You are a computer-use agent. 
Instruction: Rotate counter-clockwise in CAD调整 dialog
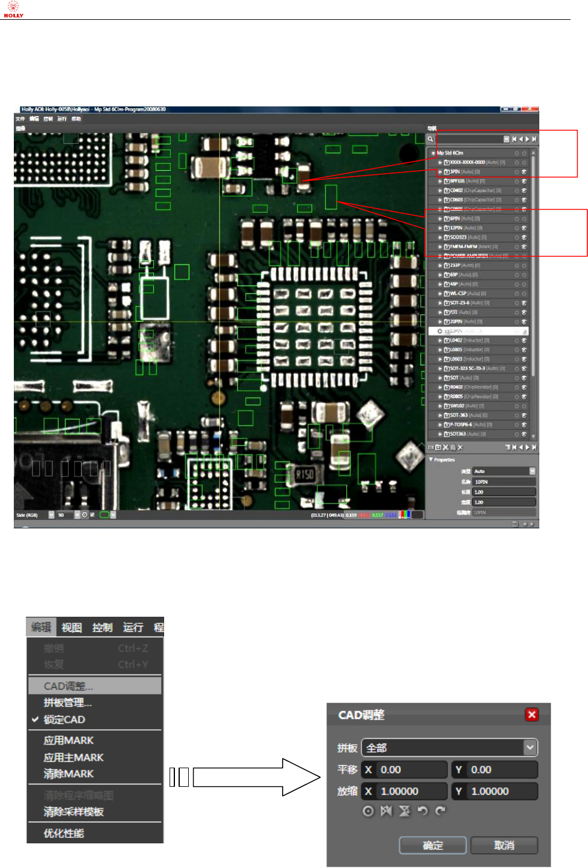[423, 811]
